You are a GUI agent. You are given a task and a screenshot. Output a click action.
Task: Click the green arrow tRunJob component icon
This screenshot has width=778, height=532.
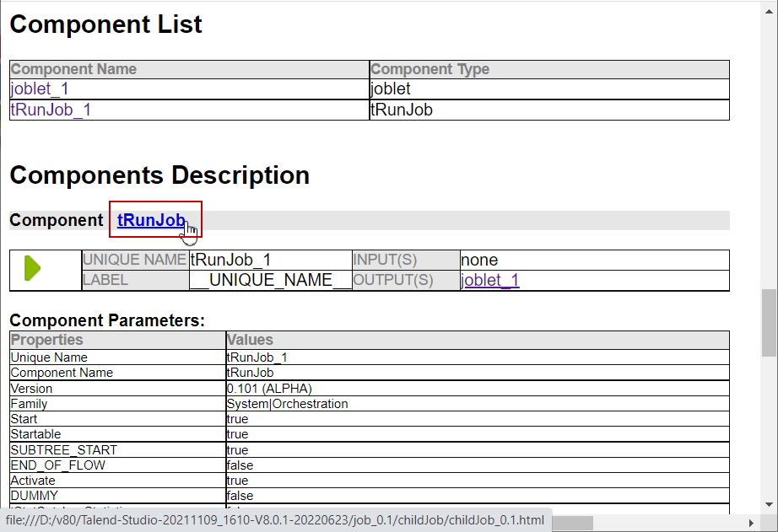33,269
